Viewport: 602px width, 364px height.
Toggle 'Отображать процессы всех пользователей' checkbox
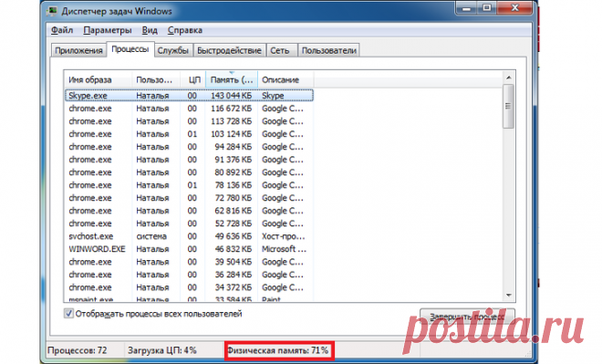tap(68, 313)
